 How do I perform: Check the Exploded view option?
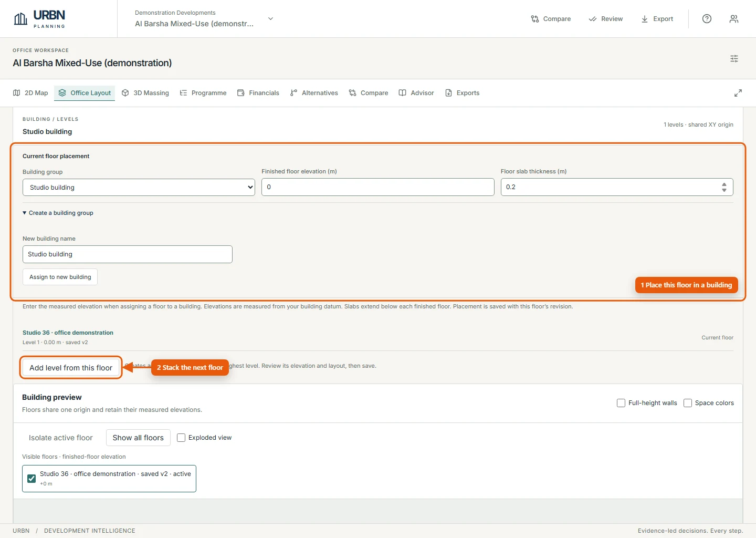coord(181,438)
